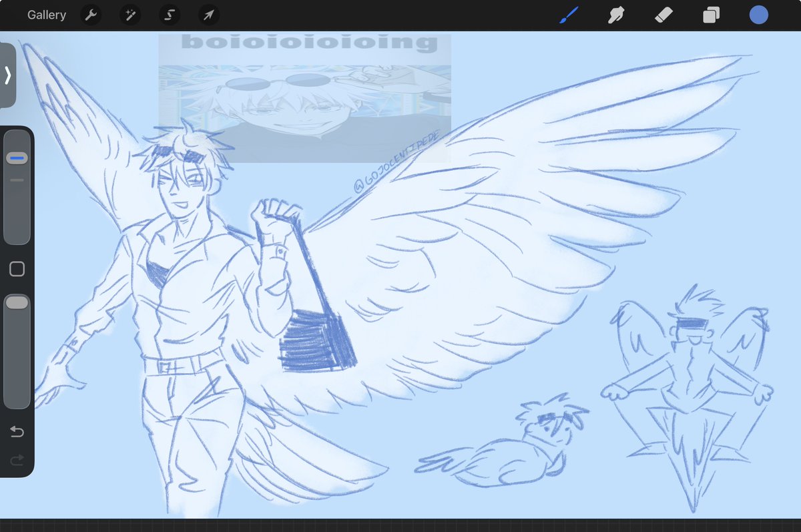Return to the Gallery

click(x=47, y=15)
